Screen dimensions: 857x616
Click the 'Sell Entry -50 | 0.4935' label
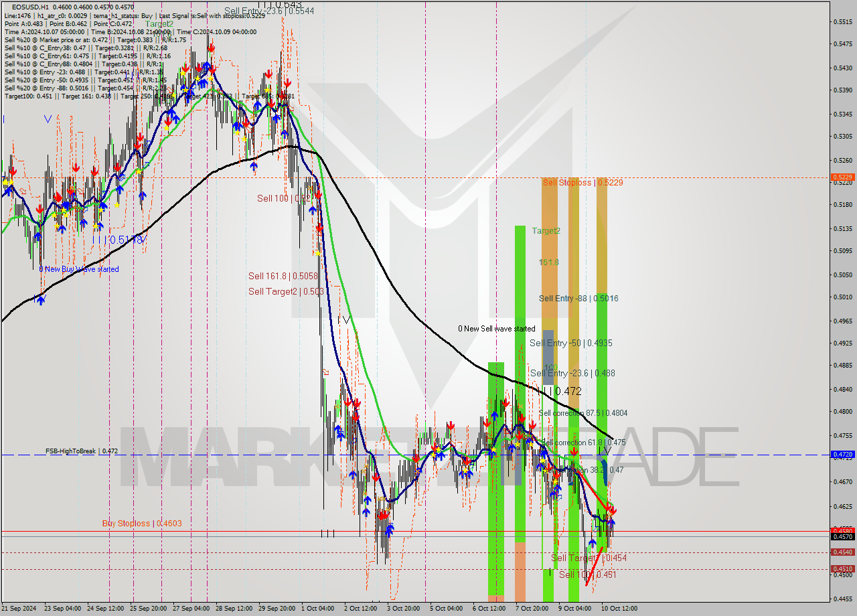[x=570, y=343]
